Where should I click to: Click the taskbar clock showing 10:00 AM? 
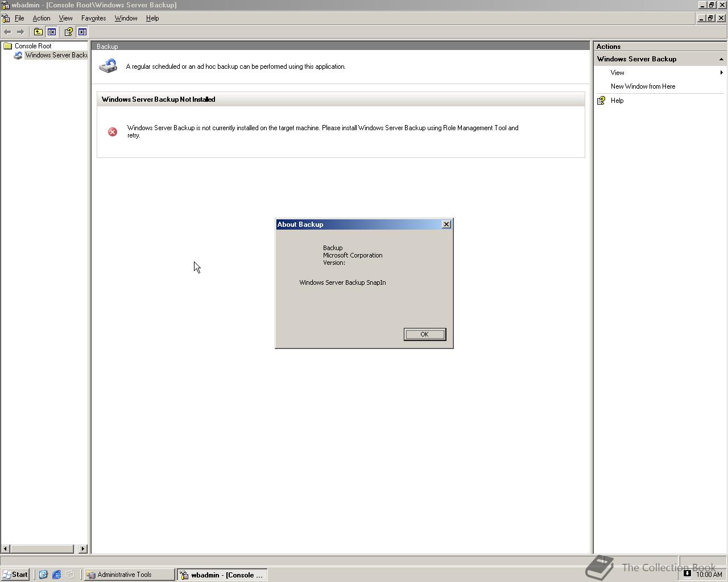coord(709,574)
